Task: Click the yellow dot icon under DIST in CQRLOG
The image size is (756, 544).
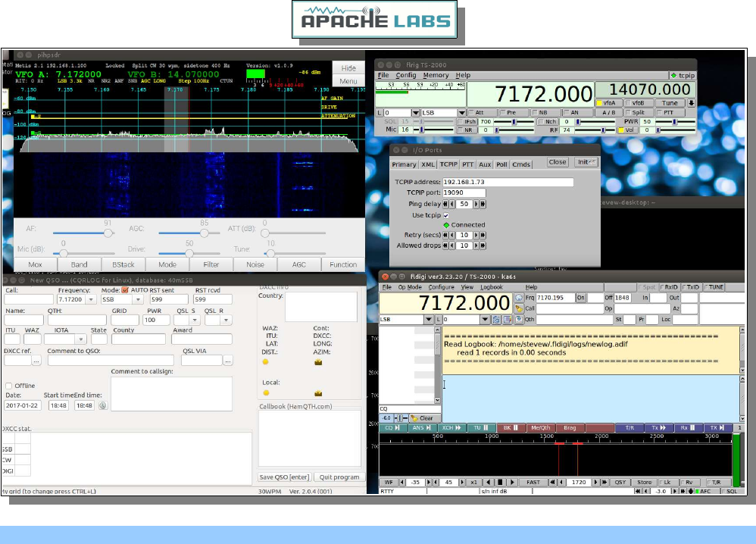Action: (x=266, y=361)
